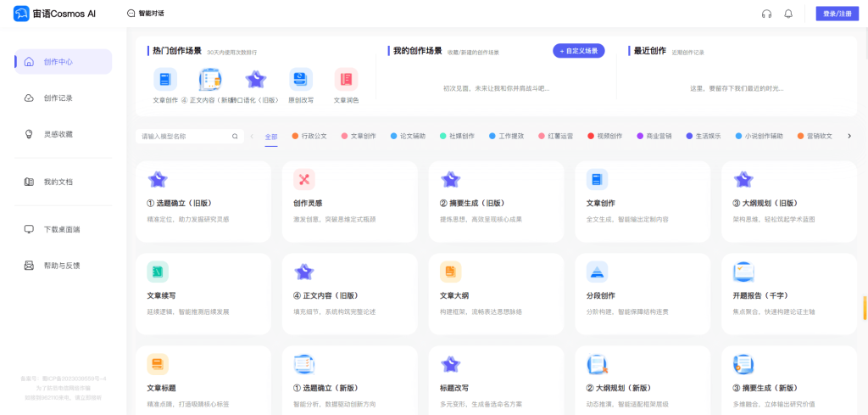The width and height of the screenshot is (868, 415).
Task: Open 创作记录 in the sidebar
Action: pos(58,98)
